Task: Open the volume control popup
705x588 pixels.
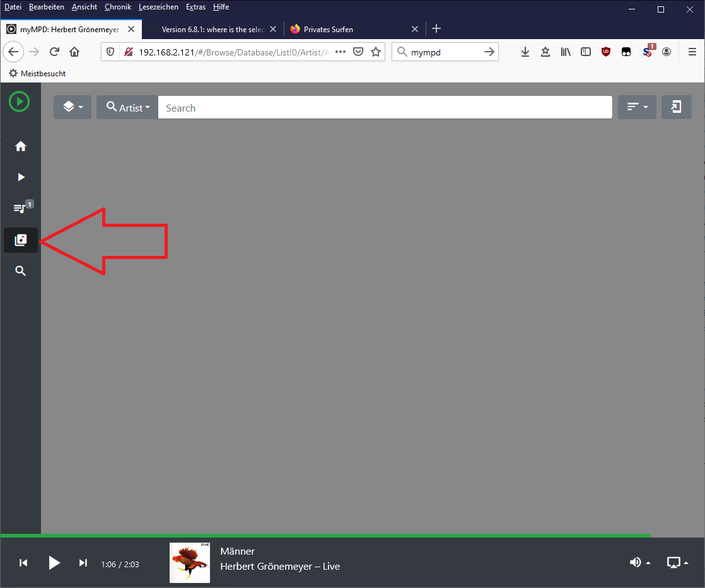Action: tap(639, 562)
